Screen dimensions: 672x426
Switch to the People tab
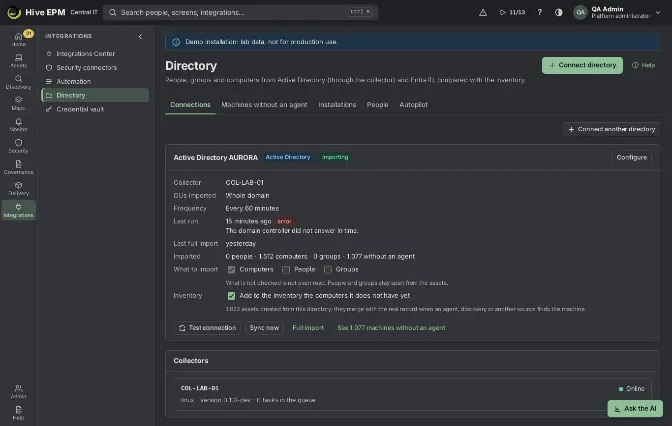377,105
